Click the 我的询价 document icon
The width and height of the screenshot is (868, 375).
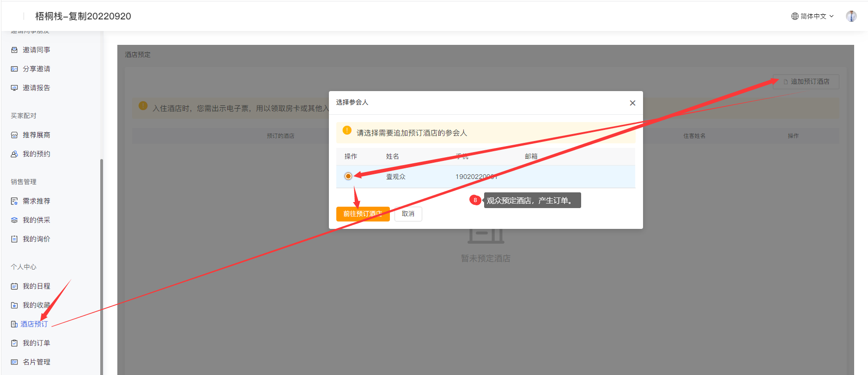[14, 239]
